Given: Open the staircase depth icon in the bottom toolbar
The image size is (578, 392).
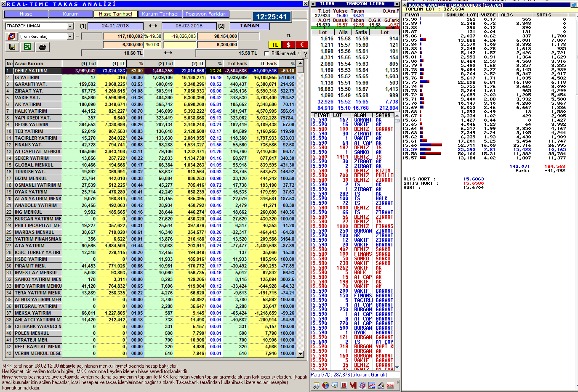Looking at the screenshot, I should [x=362, y=385].
